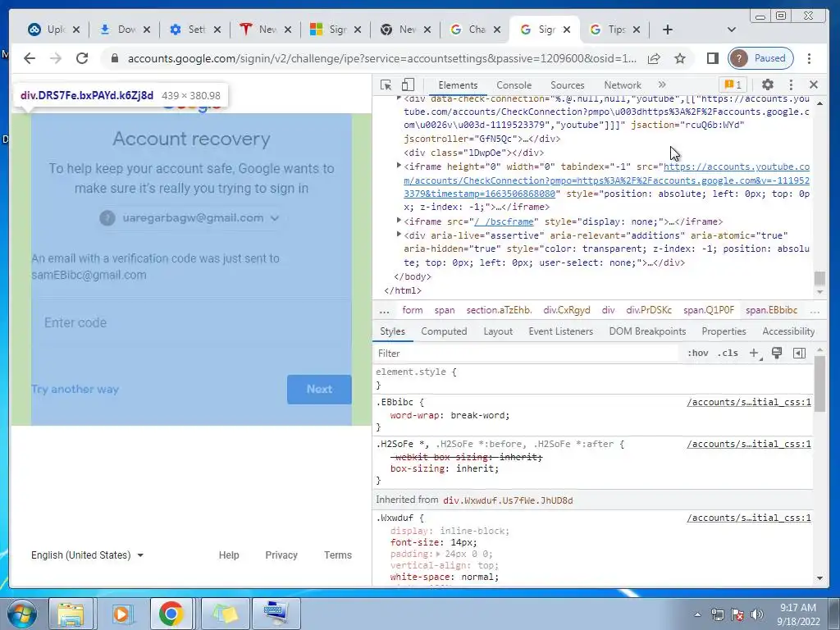The image size is (840, 630).
Task: Toggle the .cls class editor button
Action: [x=728, y=353]
